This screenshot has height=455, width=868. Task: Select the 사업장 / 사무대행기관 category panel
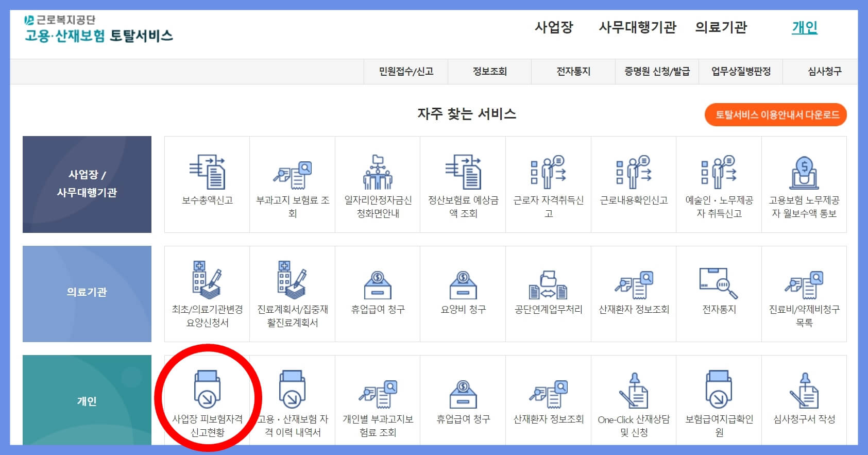87,184
